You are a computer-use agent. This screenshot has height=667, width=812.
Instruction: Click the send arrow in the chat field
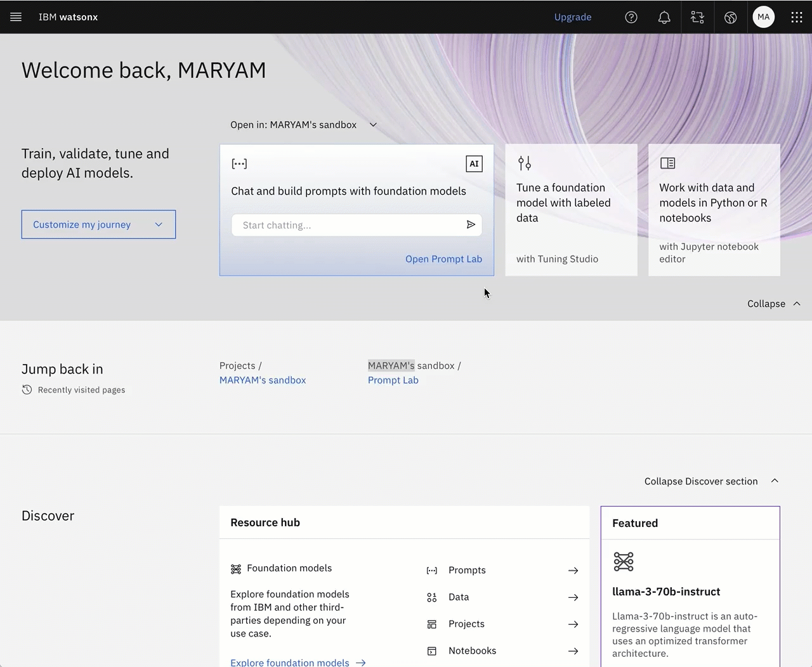[471, 224]
